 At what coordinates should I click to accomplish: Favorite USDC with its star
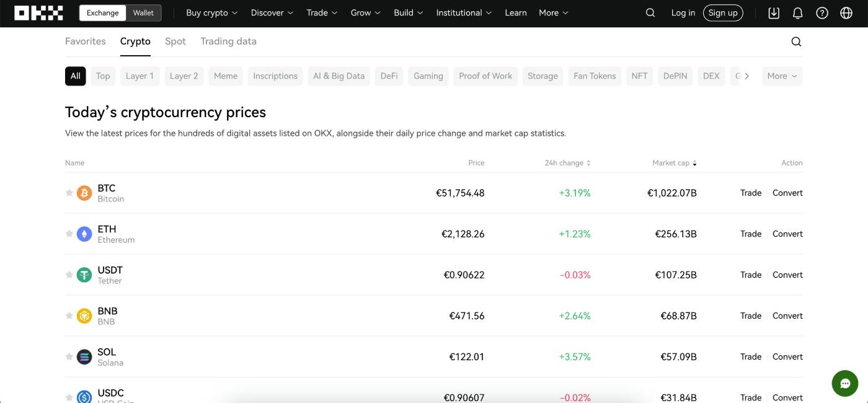tap(69, 397)
